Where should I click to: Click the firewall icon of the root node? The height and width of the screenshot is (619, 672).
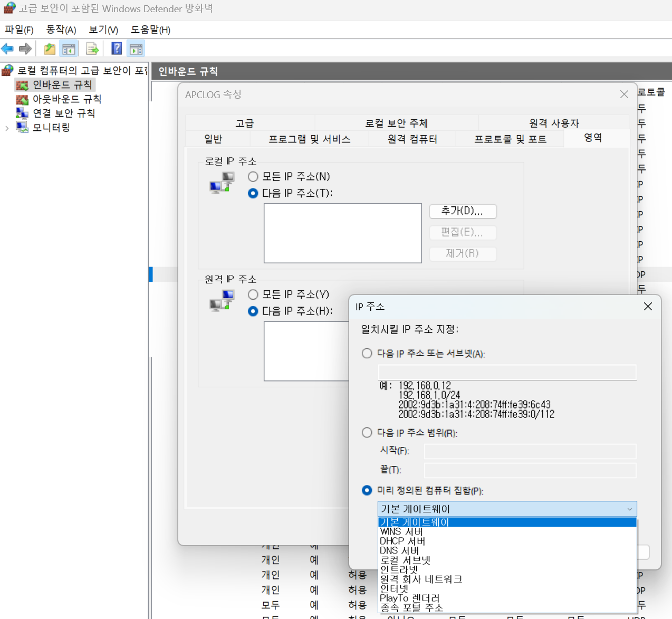[x=7, y=70]
